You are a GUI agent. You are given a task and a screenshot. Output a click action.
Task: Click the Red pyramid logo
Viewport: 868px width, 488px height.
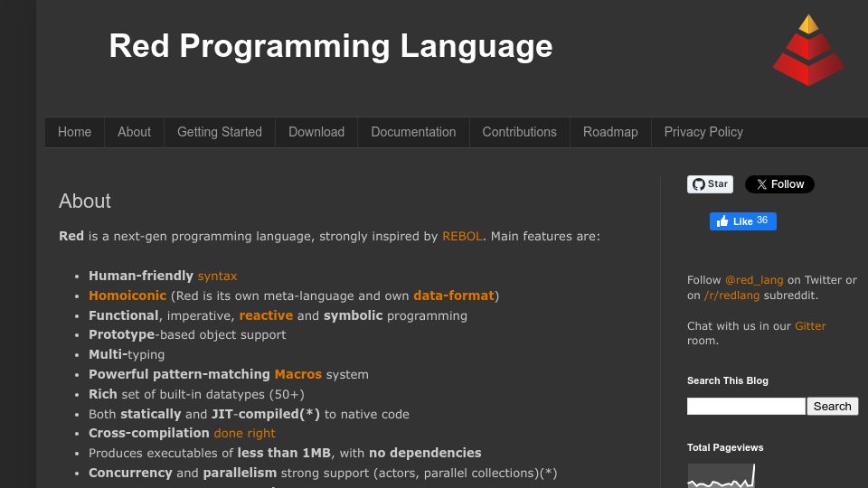pos(808,50)
